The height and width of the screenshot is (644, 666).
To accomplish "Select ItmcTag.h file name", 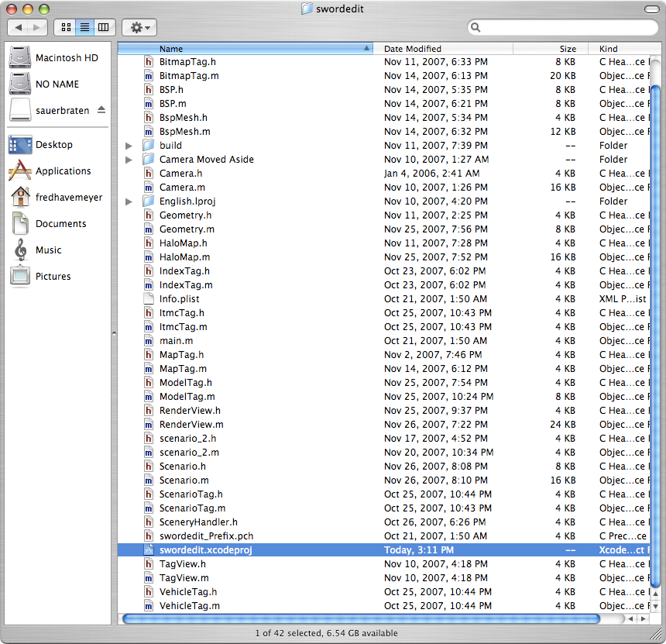I will click(182, 313).
